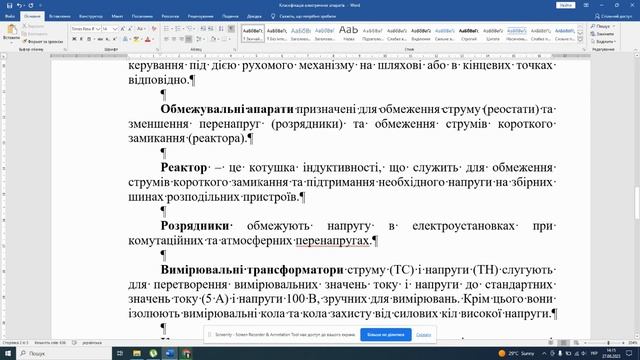Switch to References (Посилання) tab
Image resolution: width=640 pixels, height=360 pixels.
(x=142, y=16)
